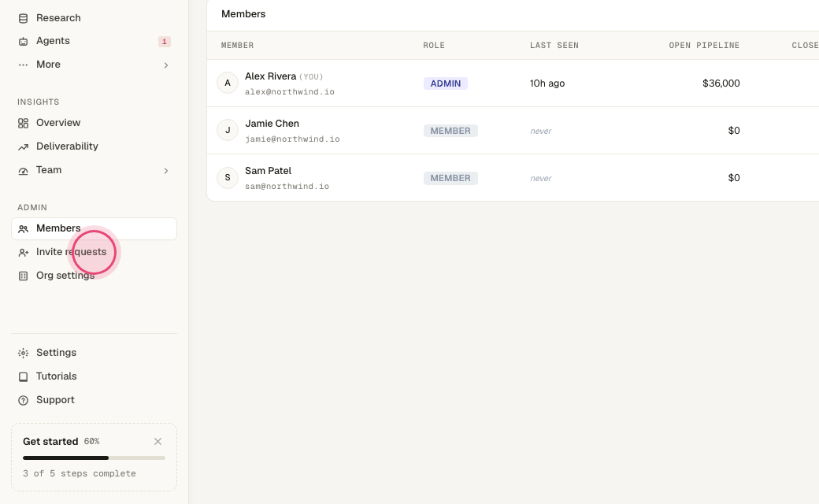Image resolution: width=819 pixels, height=504 pixels.
Task: Click the Team gauge icon
Action: [x=23, y=171]
